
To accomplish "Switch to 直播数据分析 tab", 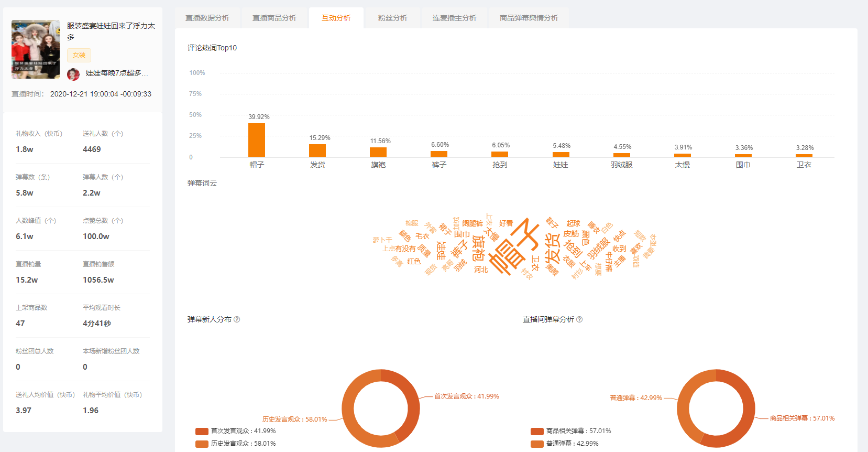I will [207, 18].
